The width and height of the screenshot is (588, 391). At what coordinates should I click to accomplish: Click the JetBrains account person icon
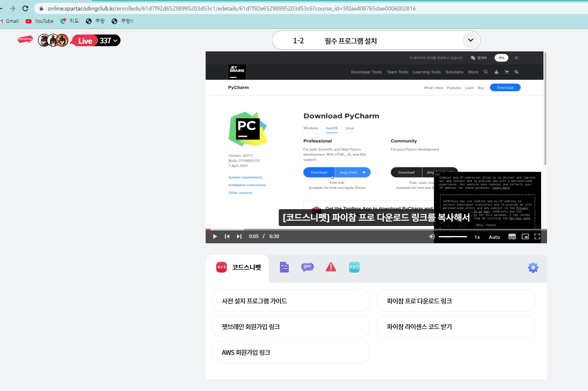coord(496,72)
